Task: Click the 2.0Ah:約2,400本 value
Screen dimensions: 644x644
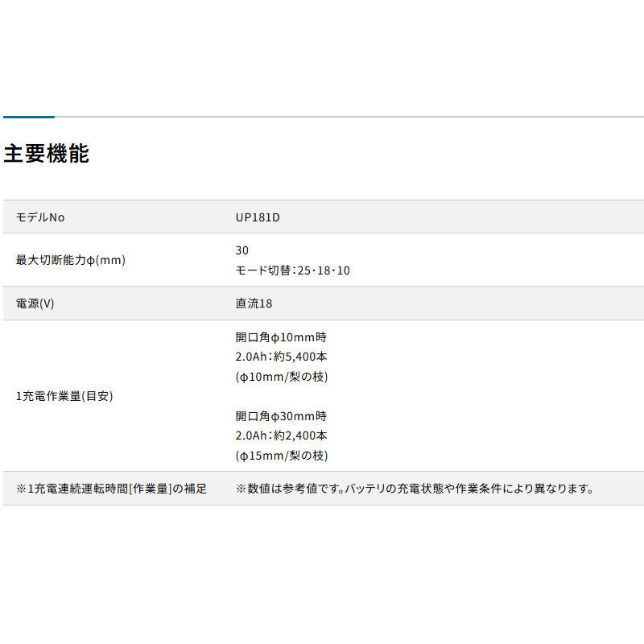Action: [x=281, y=436]
